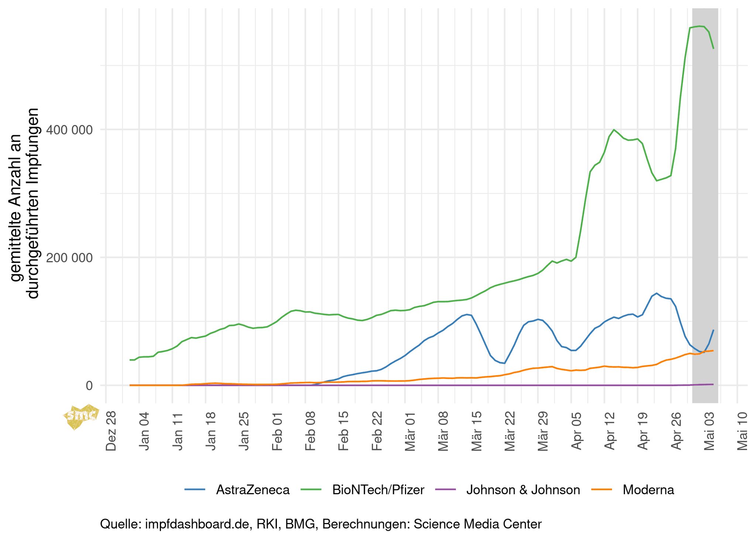This screenshot has height=540, width=756.
Task: Click the Apr 05 x-axis date
Action: point(576,430)
